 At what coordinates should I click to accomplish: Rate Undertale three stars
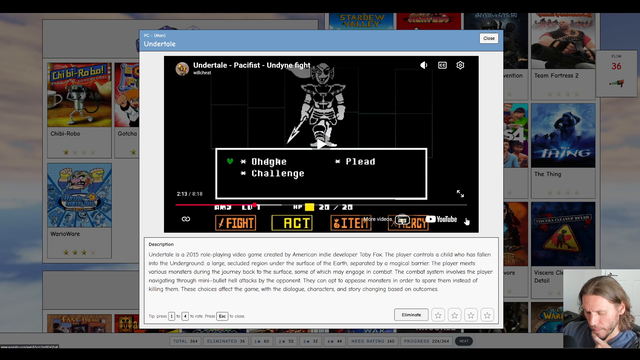tap(471, 315)
